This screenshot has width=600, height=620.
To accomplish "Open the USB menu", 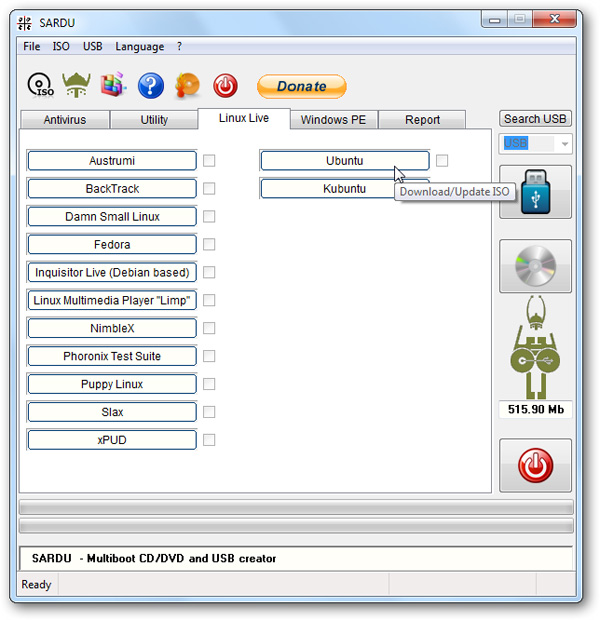I will click(93, 46).
